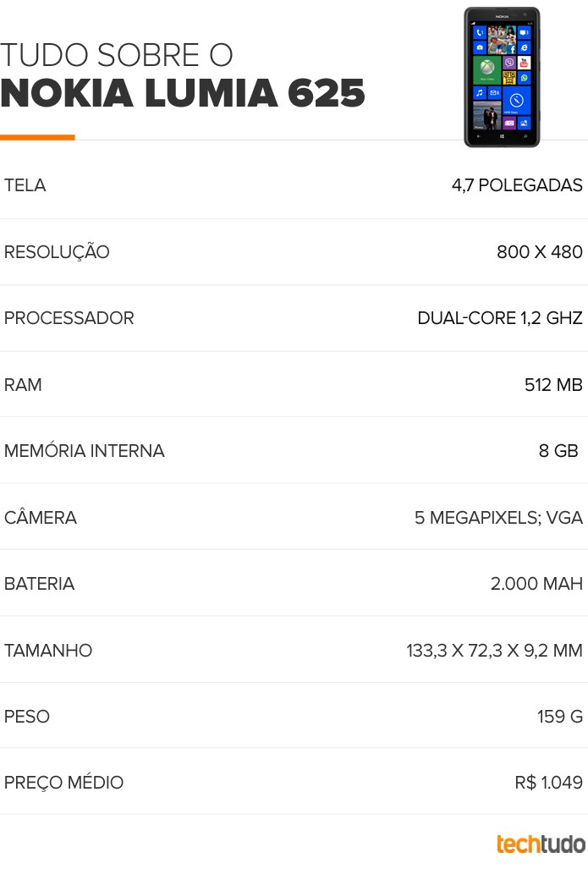The height and width of the screenshot is (880, 588).
Task: Tap the green Xbox tile on phone
Action: click(x=487, y=70)
